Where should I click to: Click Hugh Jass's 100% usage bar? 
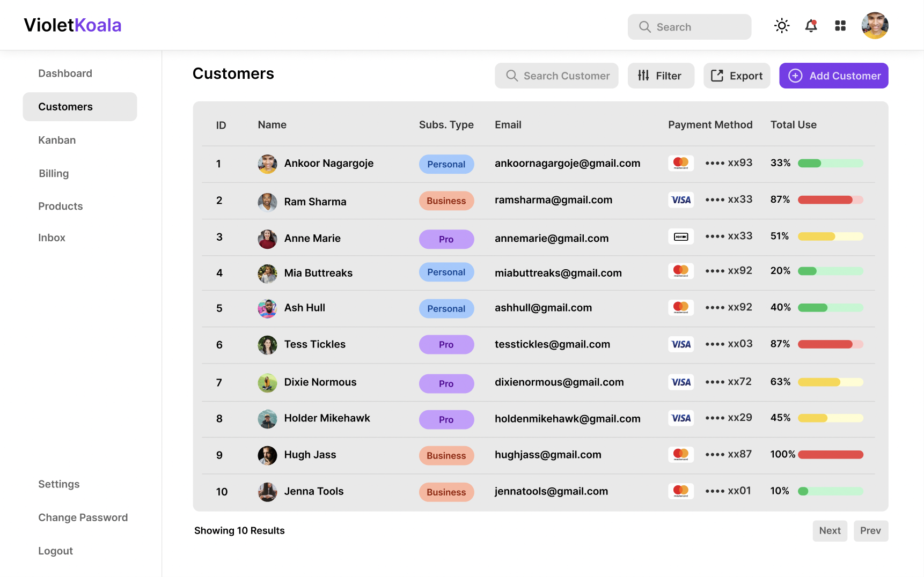tap(830, 455)
